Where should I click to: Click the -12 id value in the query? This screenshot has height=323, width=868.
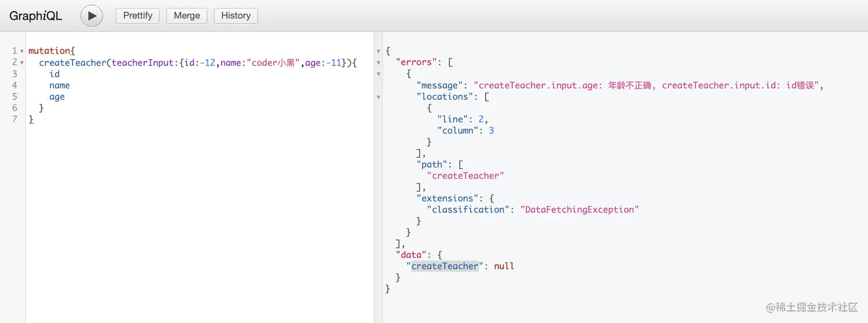[x=208, y=63]
